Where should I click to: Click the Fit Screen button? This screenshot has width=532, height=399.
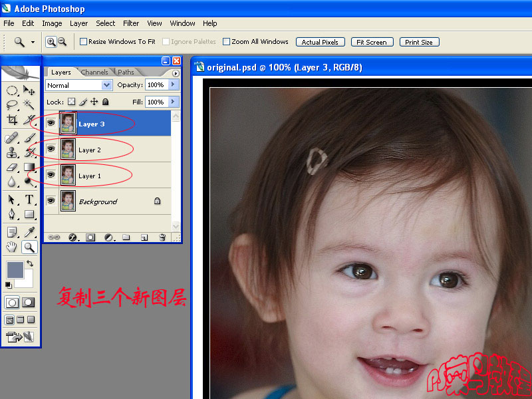(372, 42)
